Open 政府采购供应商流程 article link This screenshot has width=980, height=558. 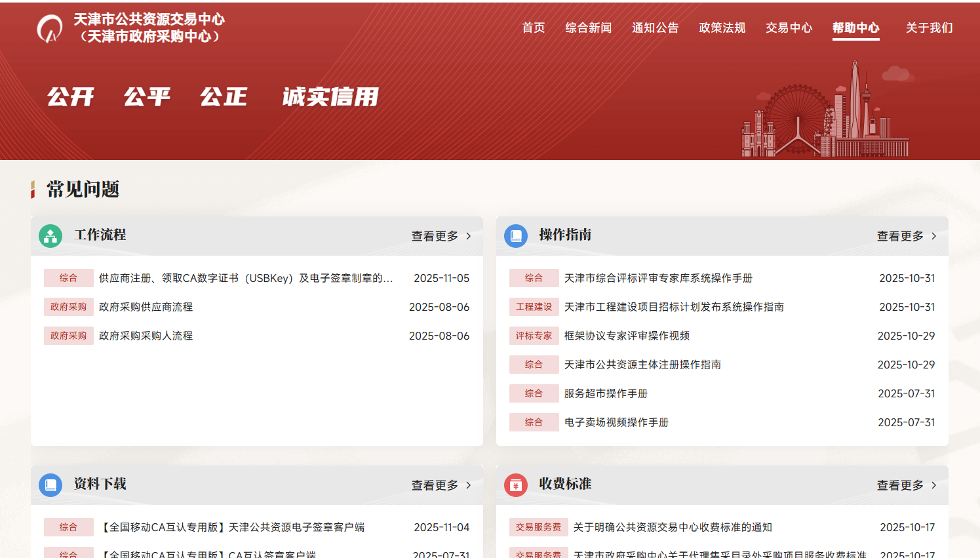[x=146, y=306]
